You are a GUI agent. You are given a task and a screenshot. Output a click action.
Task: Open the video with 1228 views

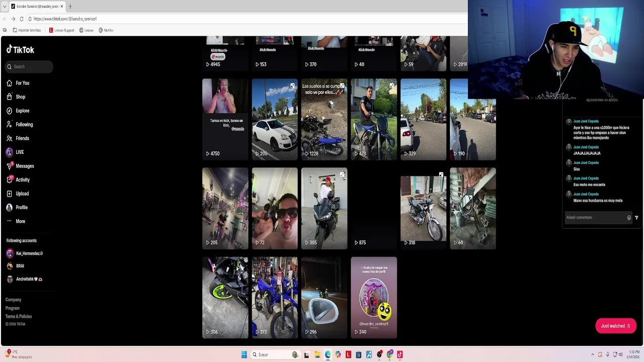click(324, 119)
